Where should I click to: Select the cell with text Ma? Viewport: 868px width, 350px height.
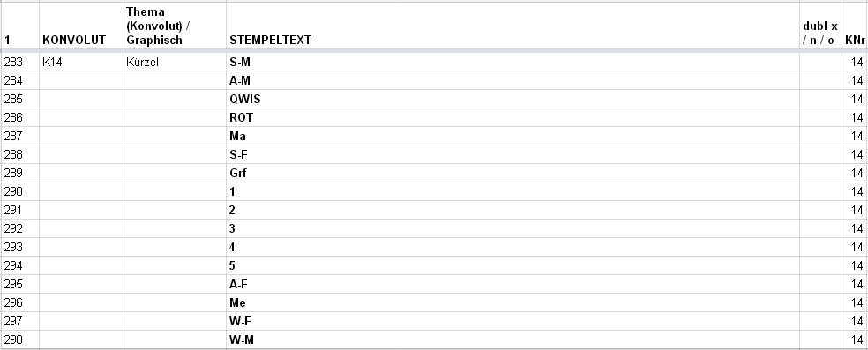coord(513,136)
